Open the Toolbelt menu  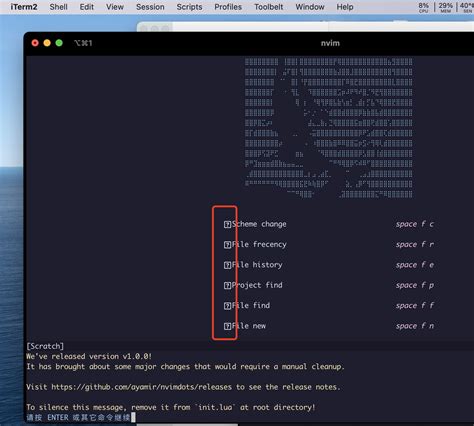pyautogui.click(x=268, y=7)
